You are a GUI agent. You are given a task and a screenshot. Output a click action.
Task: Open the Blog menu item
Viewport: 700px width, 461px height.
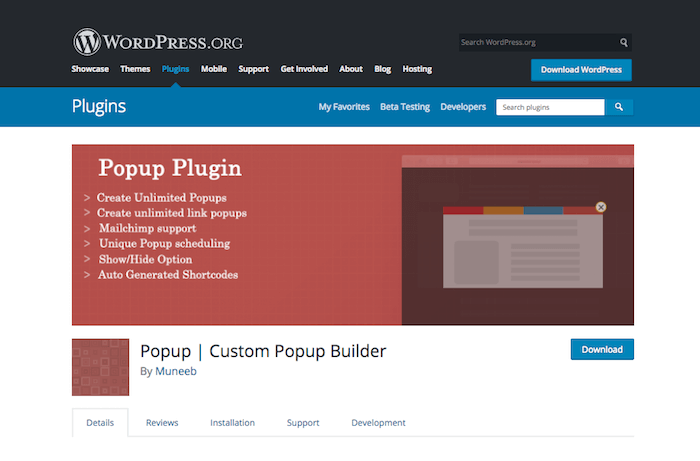(x=383, y=69)
